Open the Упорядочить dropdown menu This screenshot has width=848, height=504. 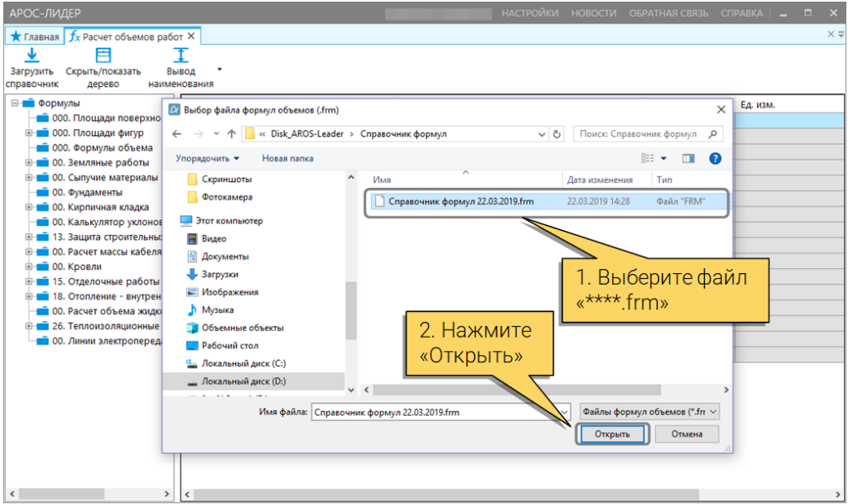207,158
